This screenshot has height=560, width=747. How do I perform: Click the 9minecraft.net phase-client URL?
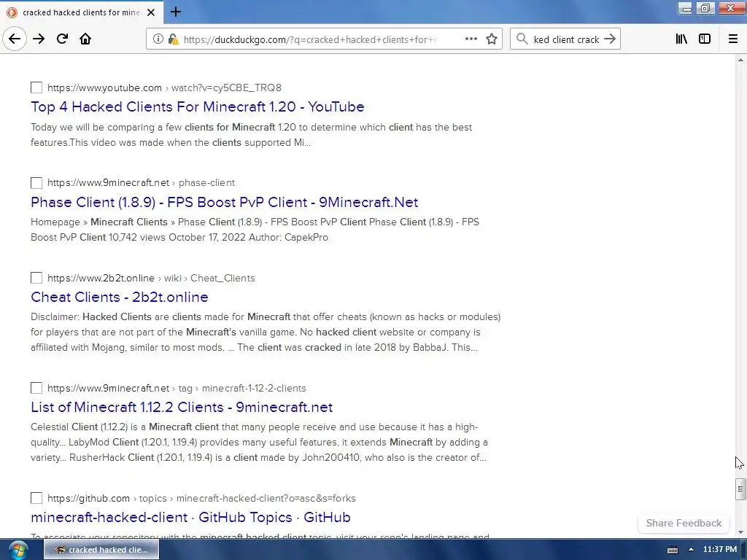point(141,183)
